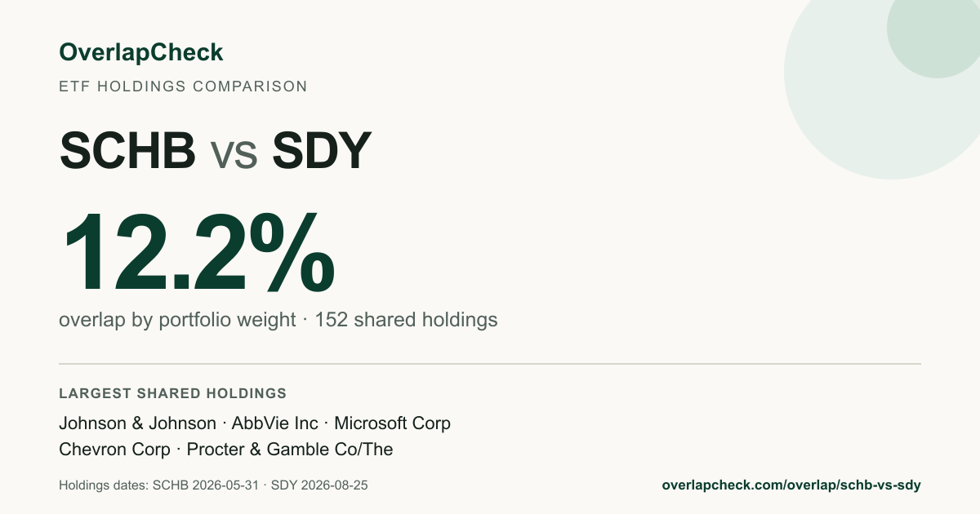The width and height of the screenshot is (980, 514).
Task: Click the 12.2% overlap figure
Action: (x=198, y=254)
